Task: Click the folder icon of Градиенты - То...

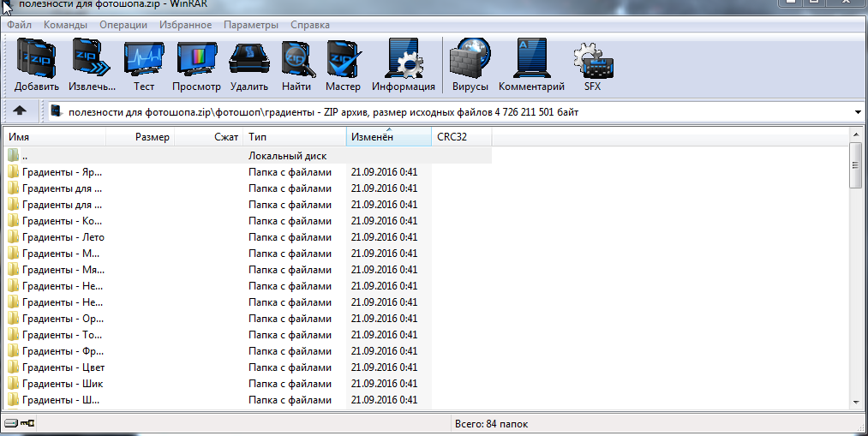Action: pos(14,335)
